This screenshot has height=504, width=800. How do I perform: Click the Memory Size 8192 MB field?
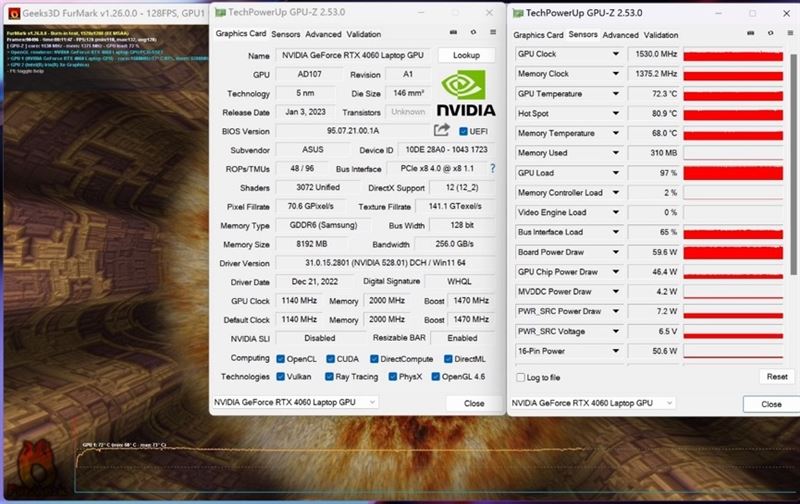[312, 244]
